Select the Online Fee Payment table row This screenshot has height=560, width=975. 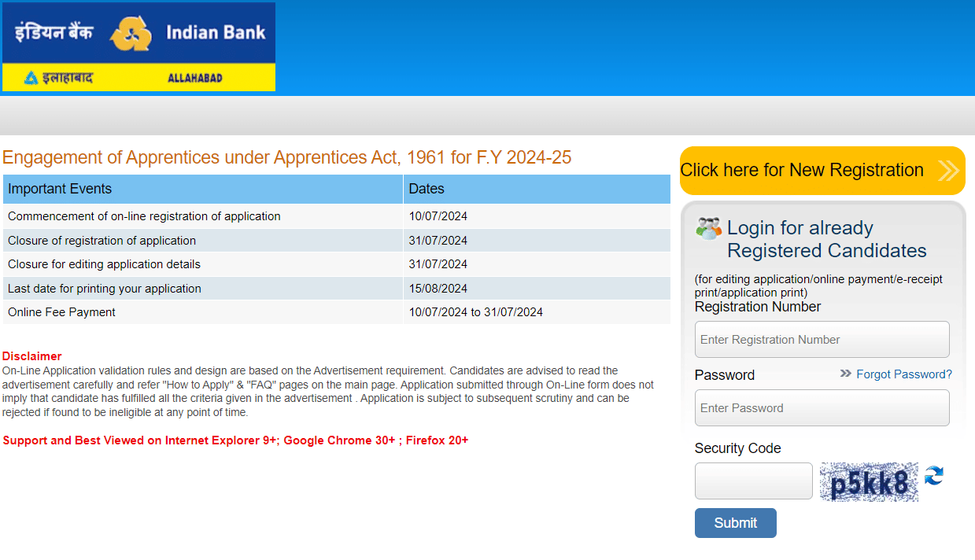(x=236, y=311)
